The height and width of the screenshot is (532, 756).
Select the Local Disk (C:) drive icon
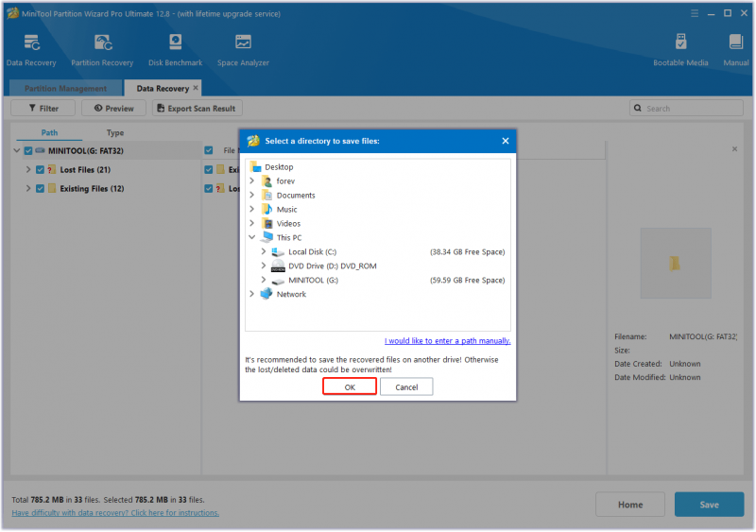[278, 251]
